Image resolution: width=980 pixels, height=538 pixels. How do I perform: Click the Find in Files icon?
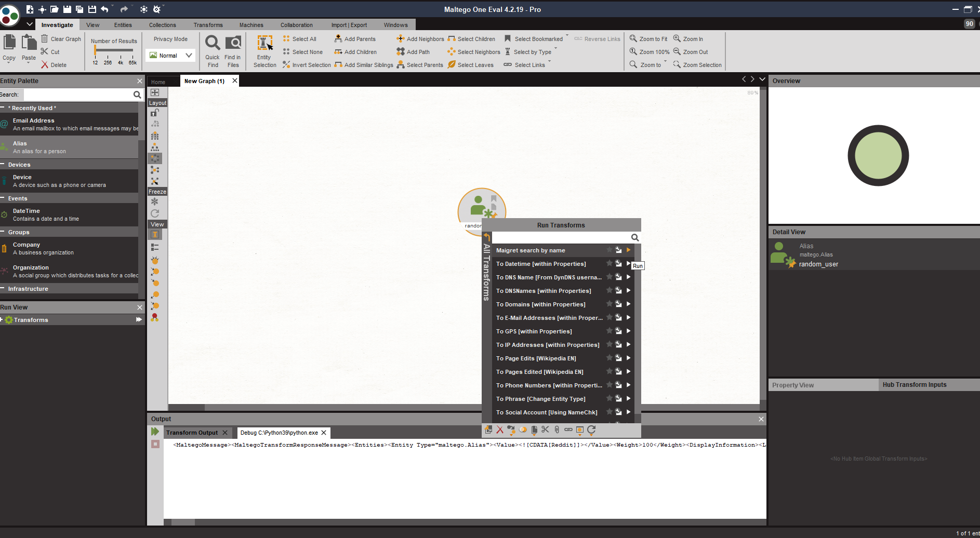233,43
